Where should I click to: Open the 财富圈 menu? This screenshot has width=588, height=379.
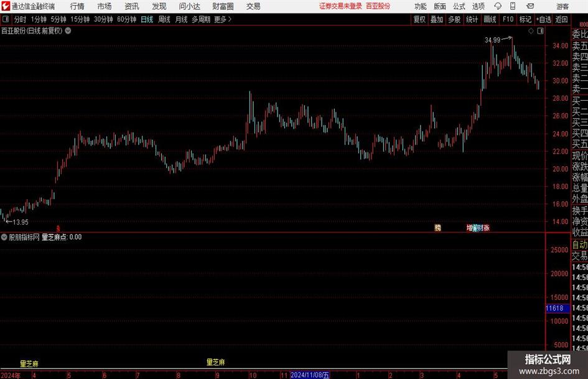223,6
